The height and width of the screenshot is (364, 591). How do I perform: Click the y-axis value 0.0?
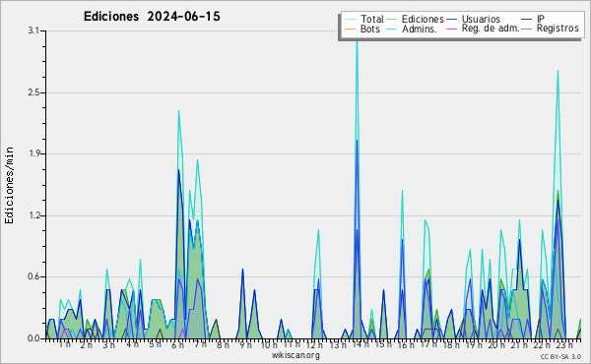(x=33, y=338)
